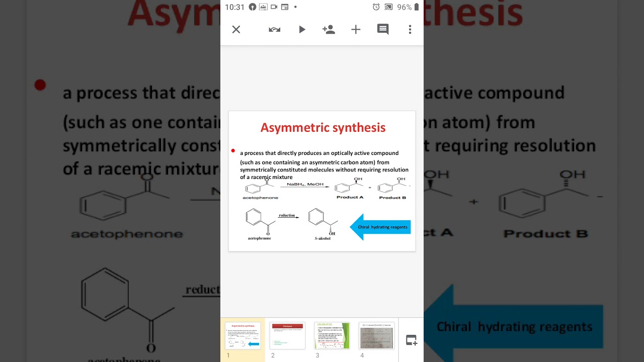Select slide 2 thumbnail with red banner
The height and width of the screenshot is (362, 644).
(x=287, y=335)
